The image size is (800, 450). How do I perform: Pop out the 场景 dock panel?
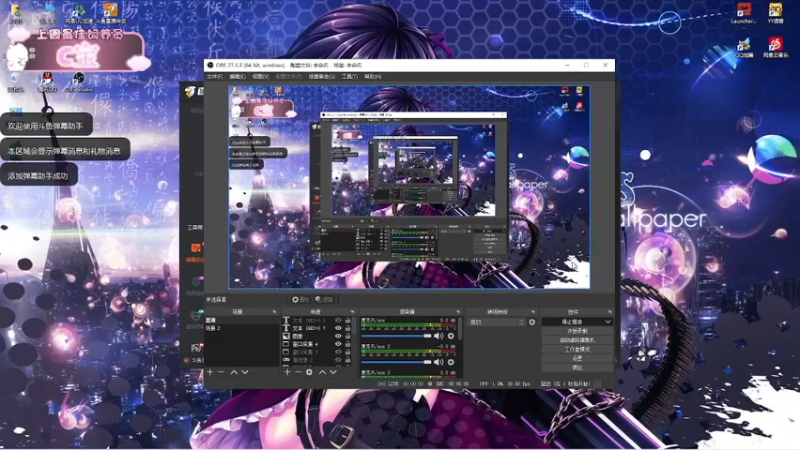click(x=274, y=312)
